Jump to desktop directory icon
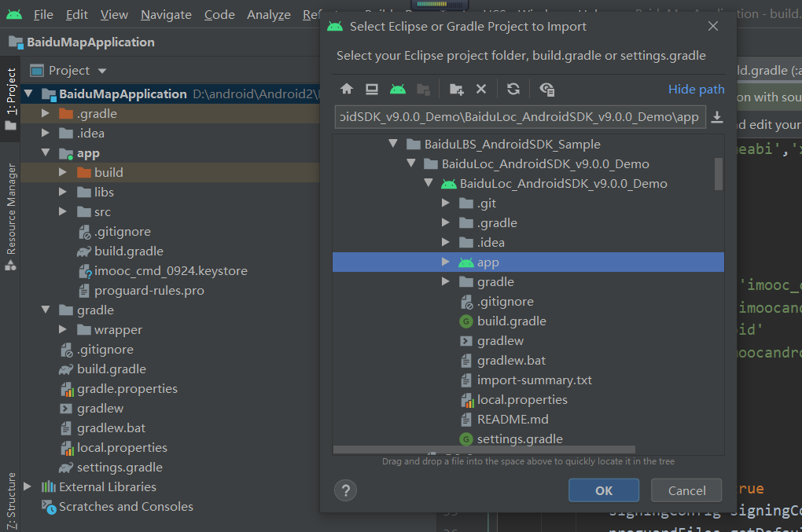This screenshot has width=802, height=532. click(372, 90)
